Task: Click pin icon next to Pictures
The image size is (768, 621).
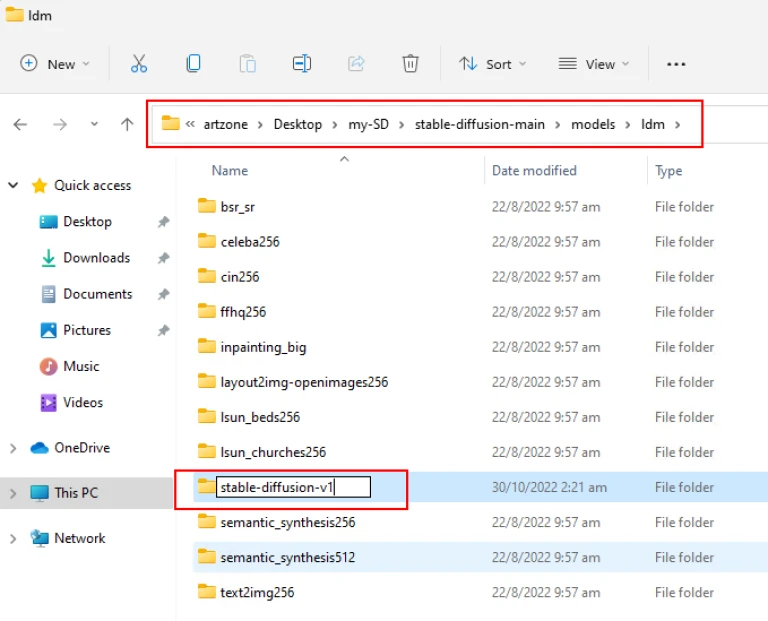Action: tap(163, 331)
